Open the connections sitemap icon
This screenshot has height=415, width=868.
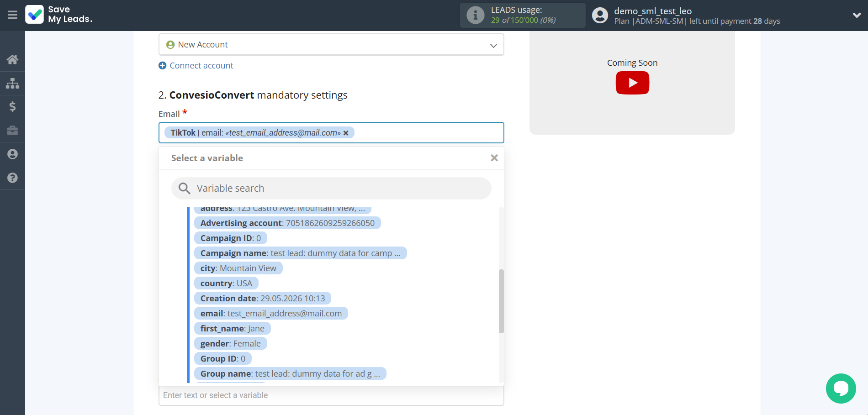point(12,83)
